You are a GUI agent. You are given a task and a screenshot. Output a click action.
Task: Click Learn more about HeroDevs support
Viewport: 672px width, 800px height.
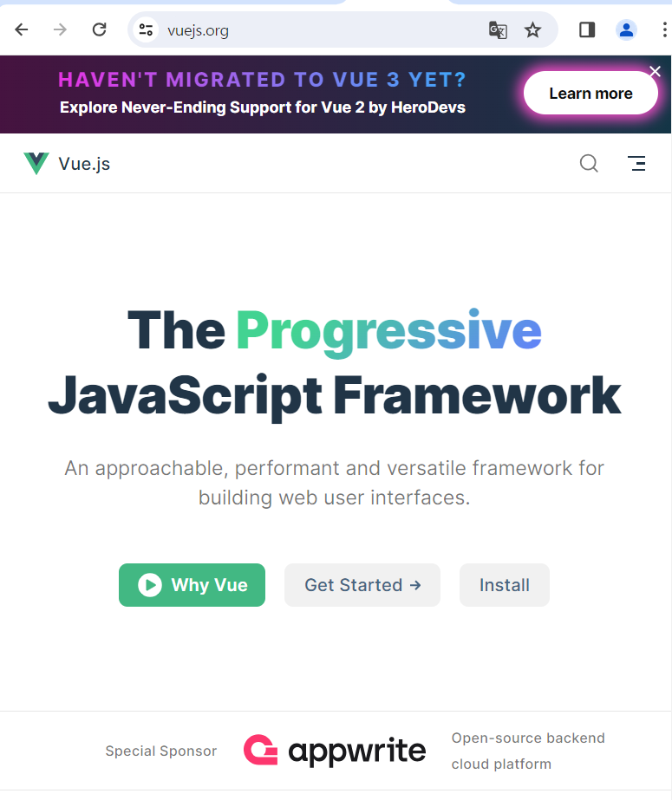tap(590, 93)
